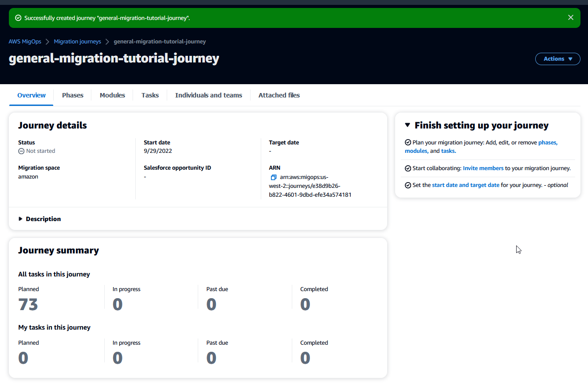Click the Invite members link

coord(483,168)
